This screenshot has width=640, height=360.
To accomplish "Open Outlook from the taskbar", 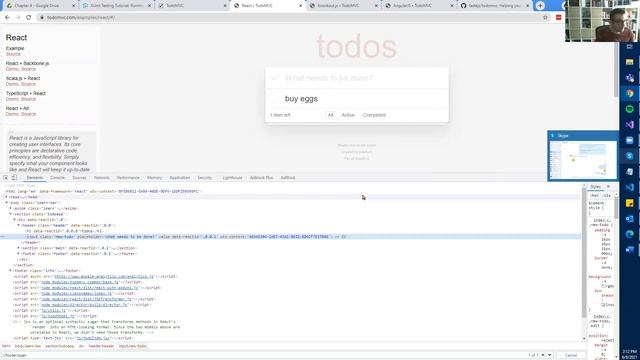I will tap(629, 218).
